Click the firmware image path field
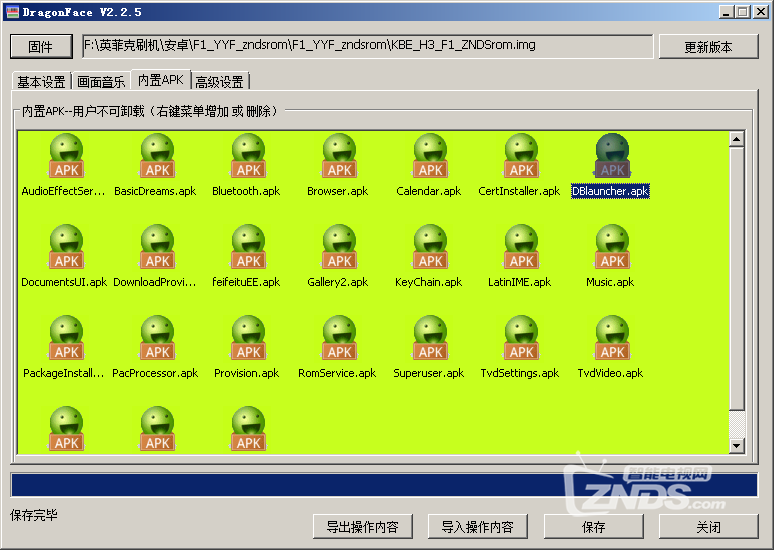The height and width of the screenshot is (550, 774). (x=367, y=46)
